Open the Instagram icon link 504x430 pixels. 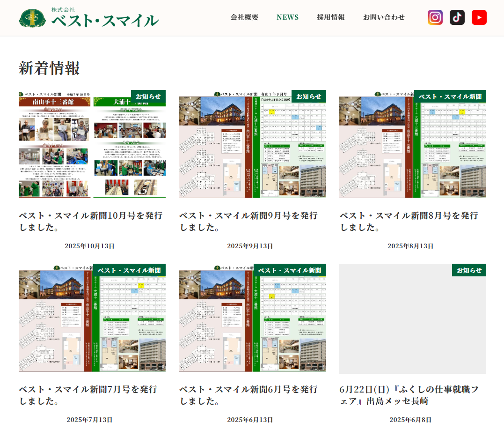(x=435, y=17)
